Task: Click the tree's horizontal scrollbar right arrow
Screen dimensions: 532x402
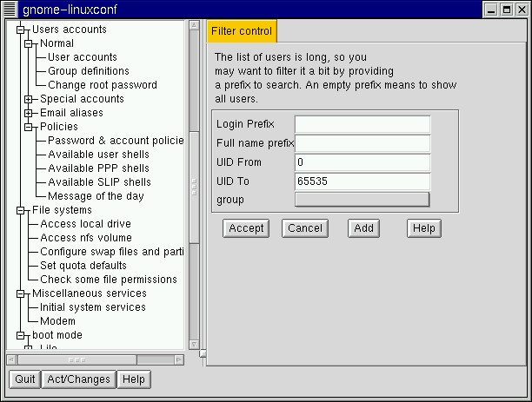Action: 179,359
